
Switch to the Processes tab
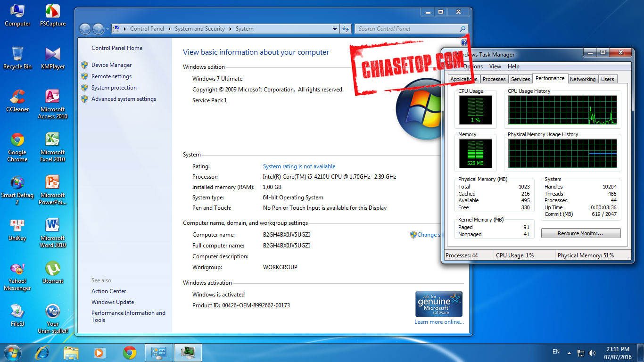pos(494,79)
